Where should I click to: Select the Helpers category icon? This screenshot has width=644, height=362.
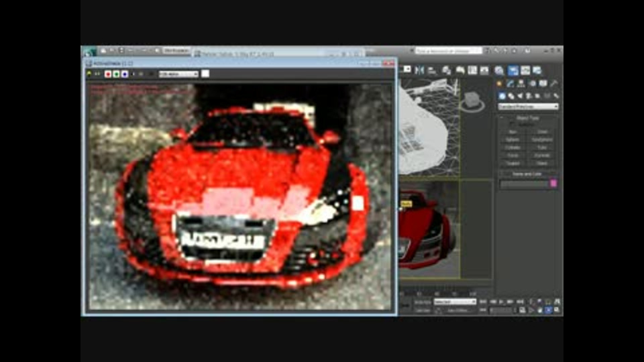[x=538, y=96]
